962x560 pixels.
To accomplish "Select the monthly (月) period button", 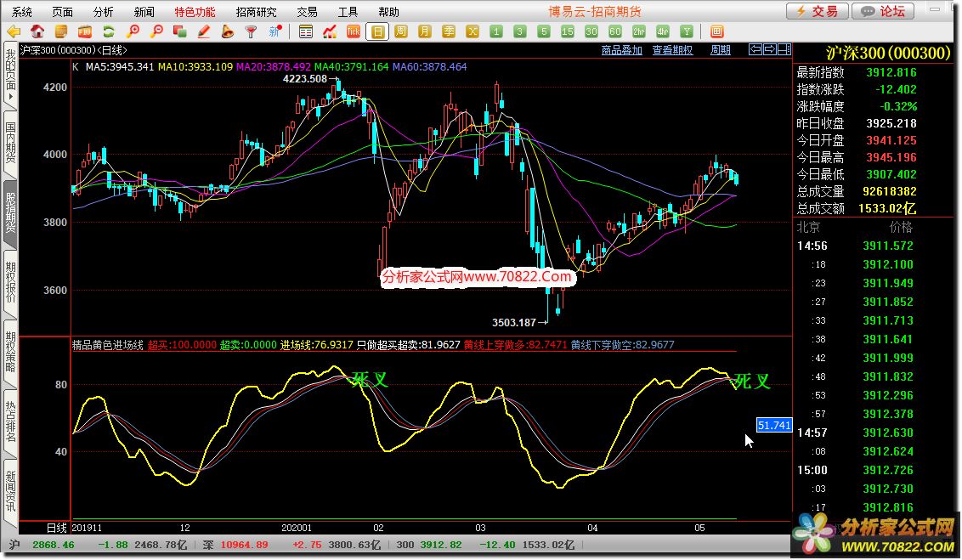I will click(425, 31).
